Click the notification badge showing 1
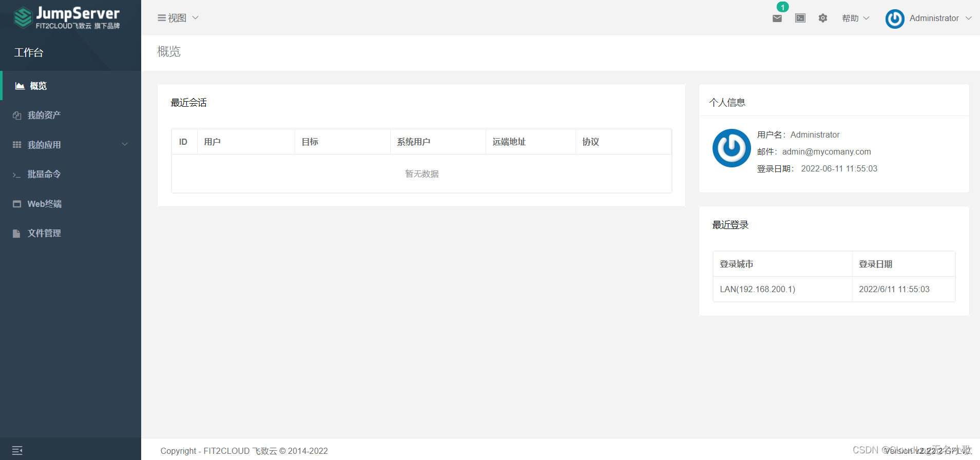The image size is (980, 460). (782, 7)
